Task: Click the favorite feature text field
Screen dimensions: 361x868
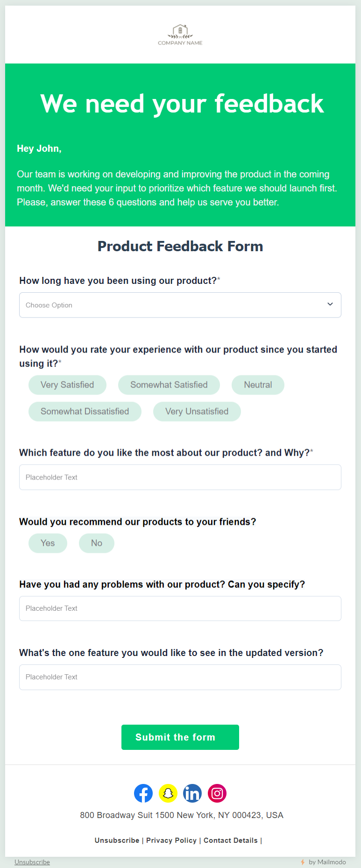Action: [x=180, y=477]
